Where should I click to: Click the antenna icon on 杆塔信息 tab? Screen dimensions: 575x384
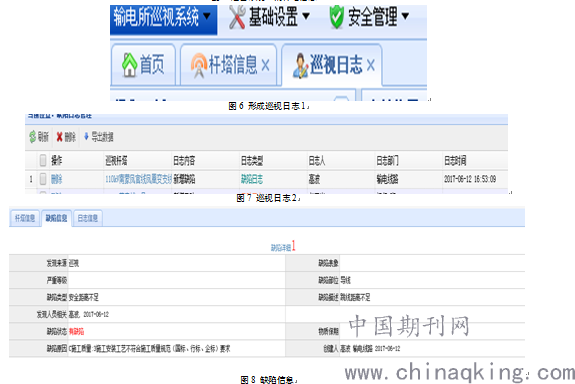pos(199,65)
